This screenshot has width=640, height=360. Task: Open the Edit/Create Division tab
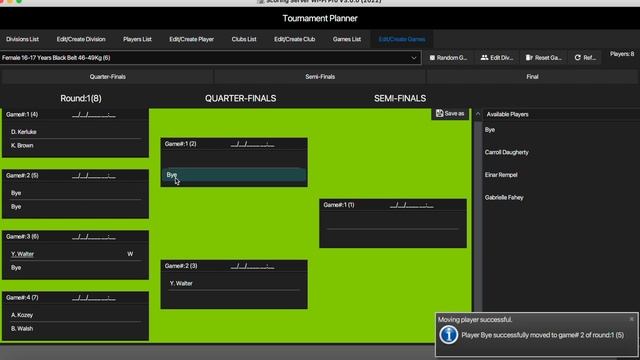[81, 39]
